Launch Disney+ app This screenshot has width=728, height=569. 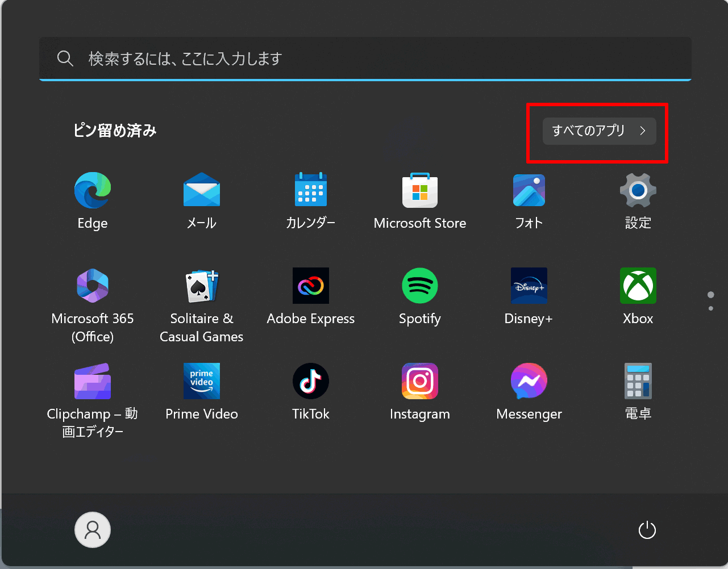(x=529, y=296)
